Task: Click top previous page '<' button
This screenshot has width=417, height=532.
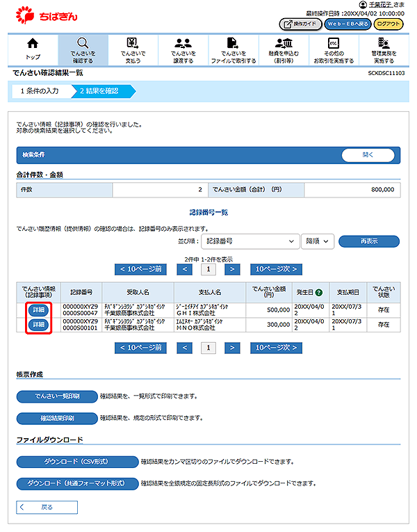Action: [185, 269]
